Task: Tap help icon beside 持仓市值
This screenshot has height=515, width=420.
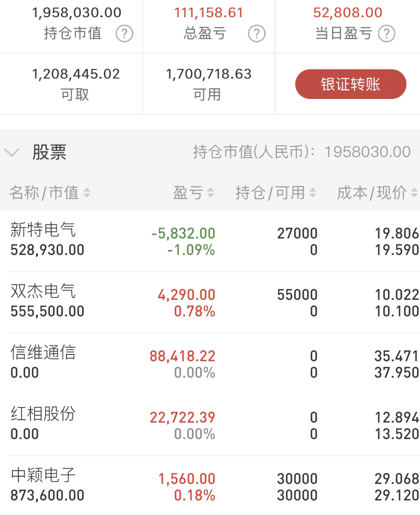Action: (x=124, y=34)
